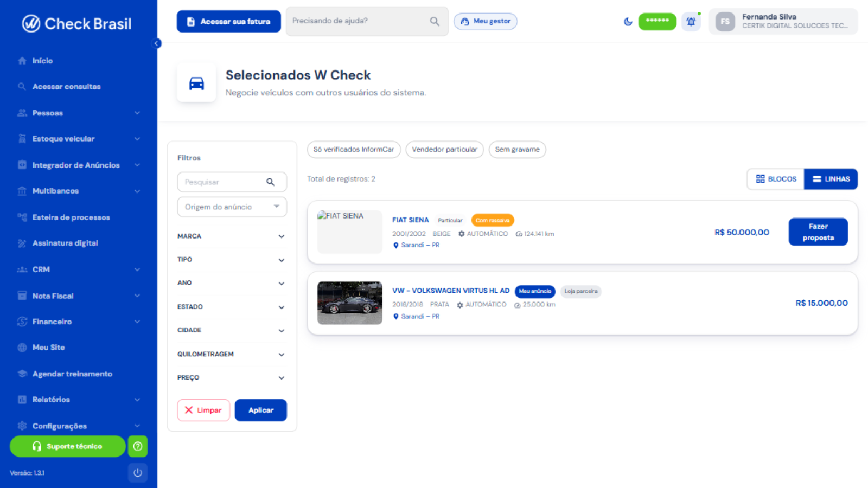
Task: Expand the Financeiro sidebar menu
Action: tap(79, 322)
